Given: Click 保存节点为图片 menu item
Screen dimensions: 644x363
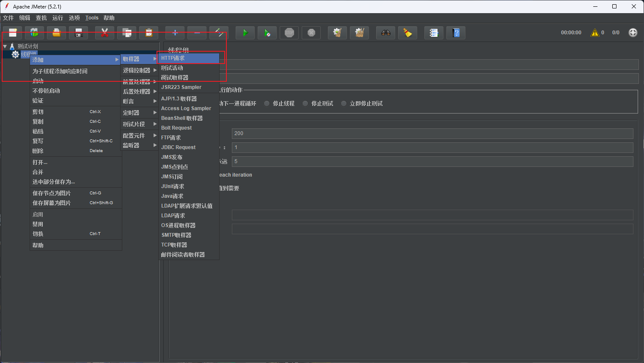Looking at the screenshot, I should point(76,193).
